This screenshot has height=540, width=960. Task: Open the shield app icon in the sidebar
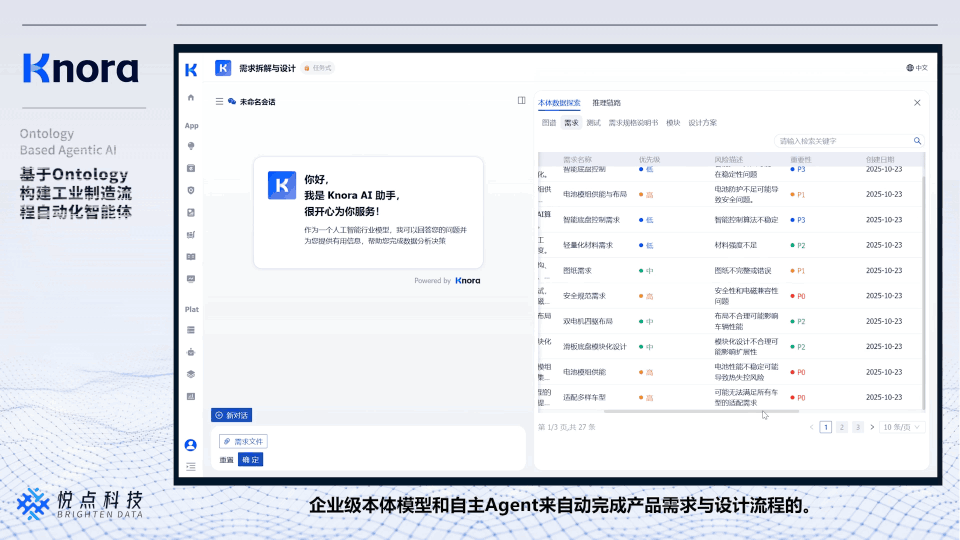(x=191, y=190)
